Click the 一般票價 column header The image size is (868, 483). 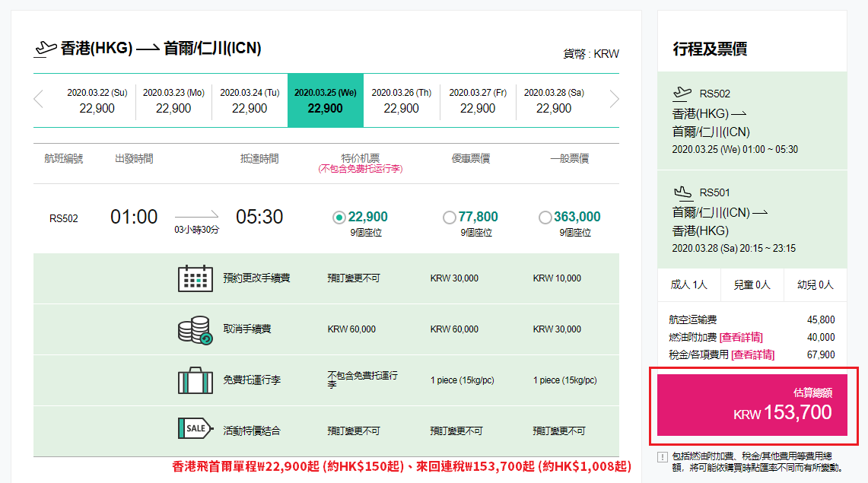click(x=570, y=159)
